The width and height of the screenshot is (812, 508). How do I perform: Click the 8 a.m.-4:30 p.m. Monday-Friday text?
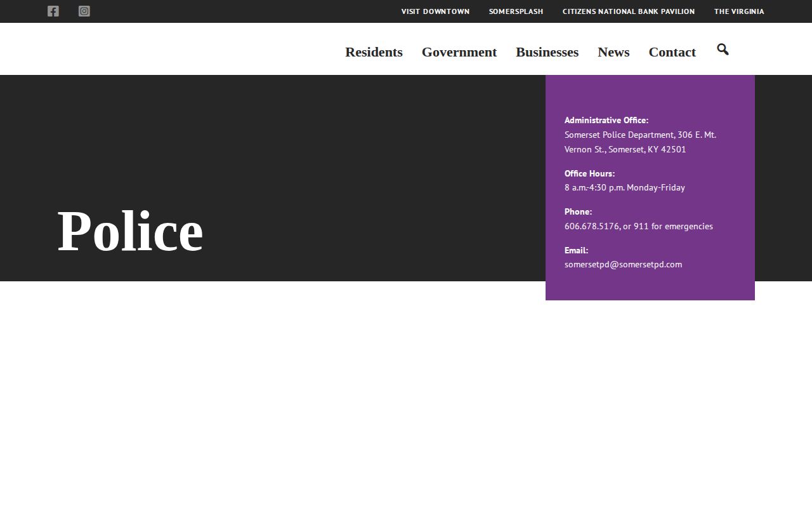(x=625, y=187)
